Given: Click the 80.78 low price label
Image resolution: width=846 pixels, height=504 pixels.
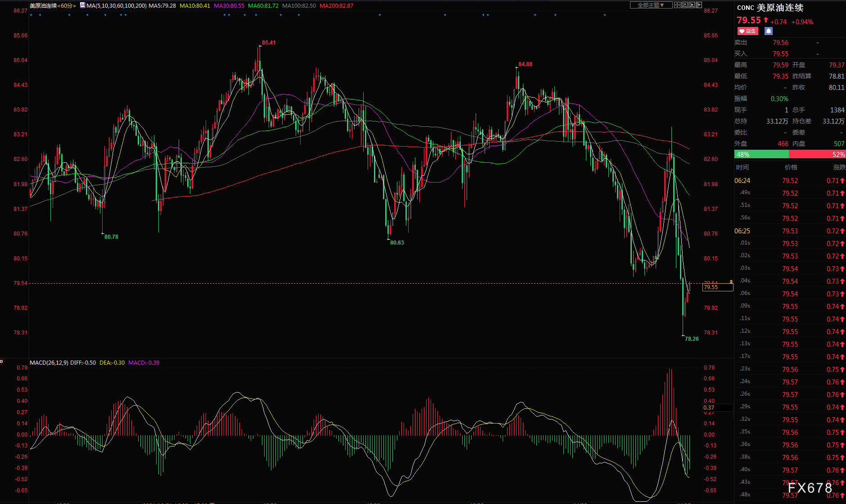Looking at the screenshot, I should coord(111,237).
